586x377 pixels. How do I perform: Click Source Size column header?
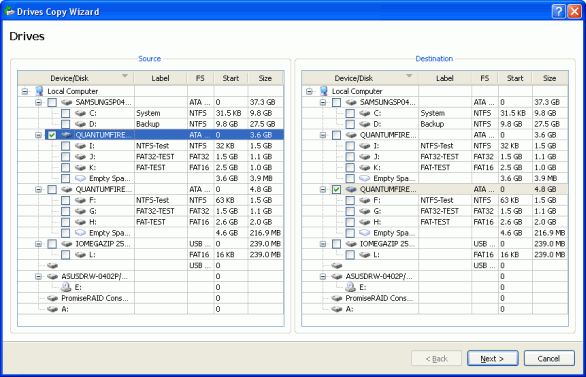265,78
